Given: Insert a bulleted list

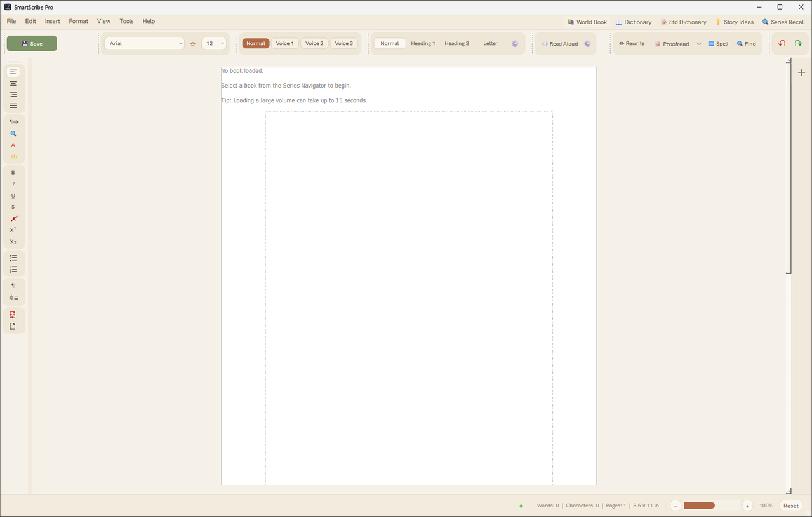Looking at the screenshot, I should click(x=13, y=258).
